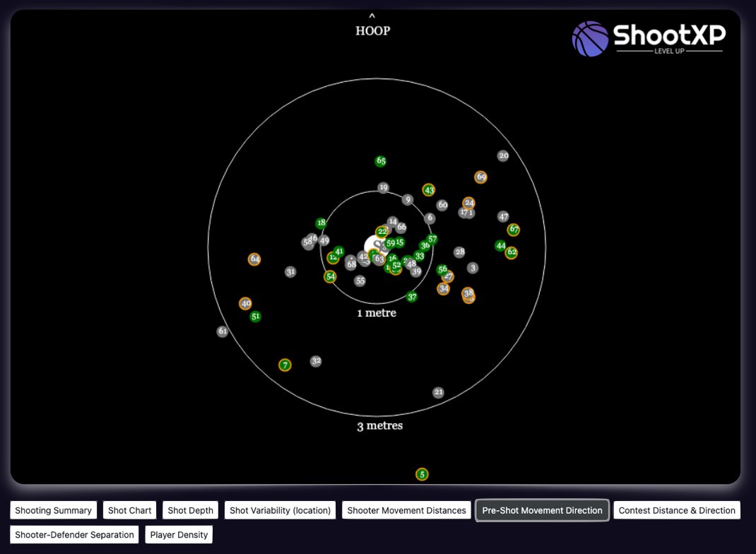This screenshot has height=554, width=756.
Task: Click green shot marker 15
Action: [x=399, y=242]
